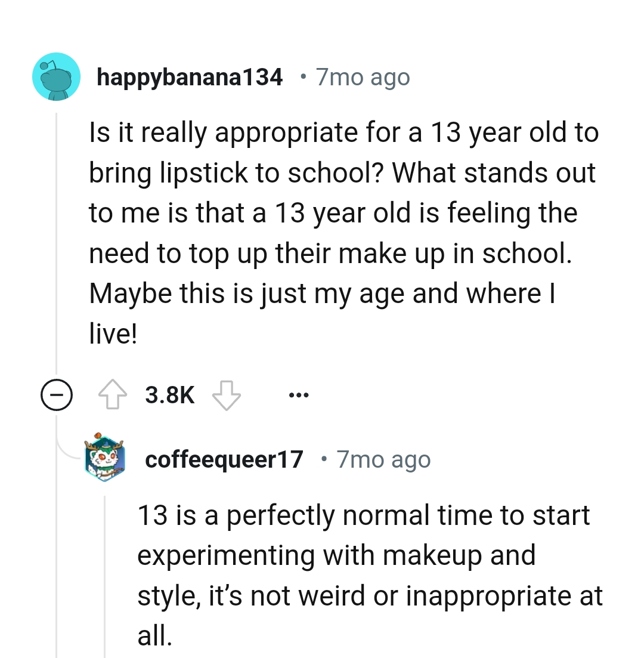Open replies under coffeequeer17's comment
This screenshot has width=644, height=658.
click(56, 394)
